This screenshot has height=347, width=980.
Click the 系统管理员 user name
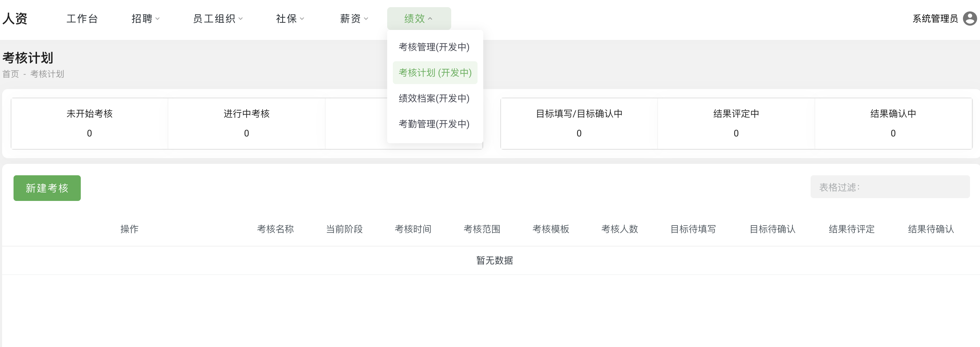(x=935, y=18)
